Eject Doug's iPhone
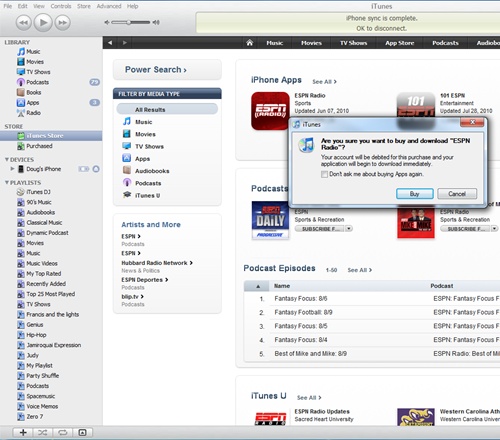The image size is (500, 440). click(96, 169)
